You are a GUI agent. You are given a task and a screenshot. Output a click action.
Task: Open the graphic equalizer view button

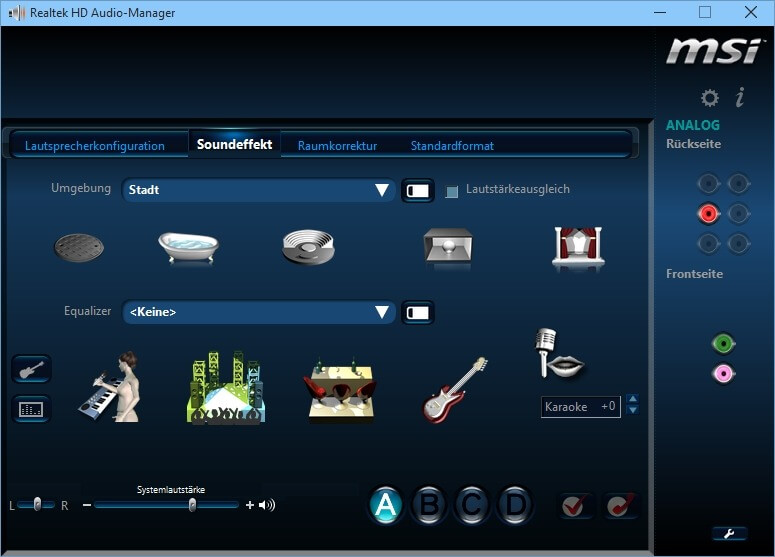(31, 409)
